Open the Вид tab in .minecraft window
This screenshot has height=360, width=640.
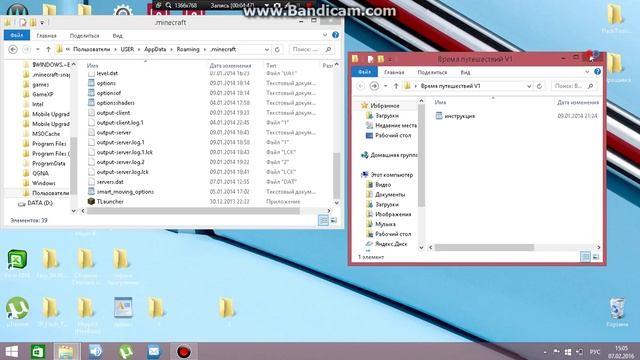click(118, 36)
